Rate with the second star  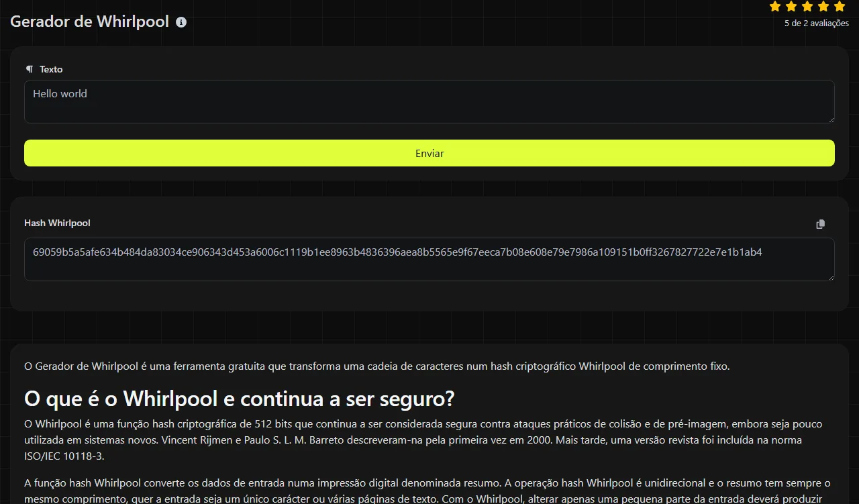[x=791, y=7]
